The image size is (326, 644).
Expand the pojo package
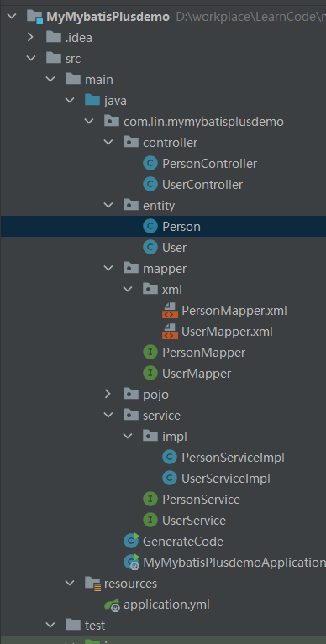coord(108,395)
